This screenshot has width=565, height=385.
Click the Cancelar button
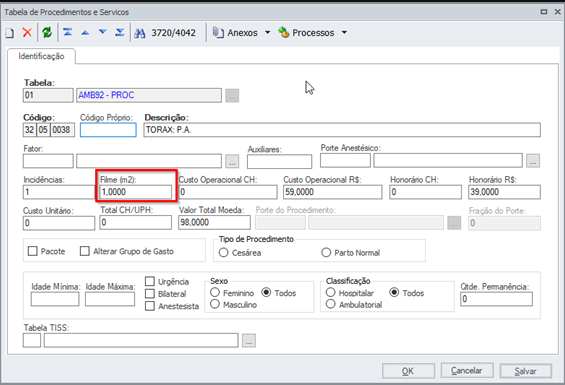(467, 371)
